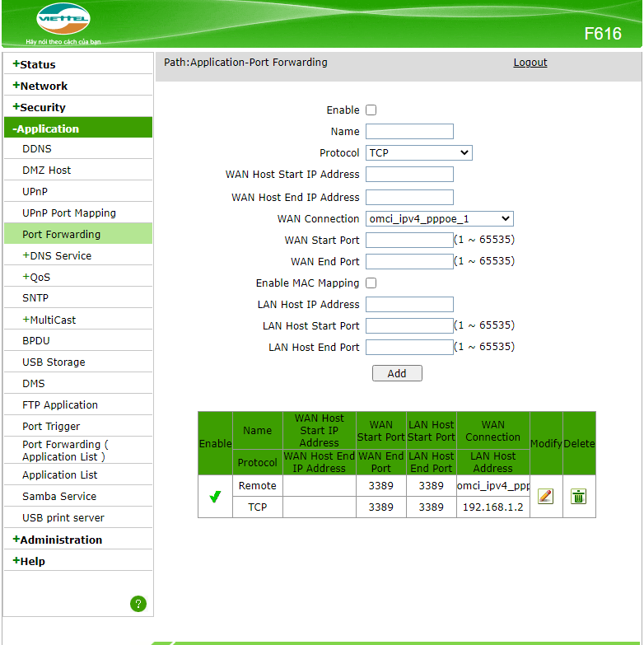Open the UPnP settings page
The width and height of the screenshot is (644, 645).
[x=35, y=191]
